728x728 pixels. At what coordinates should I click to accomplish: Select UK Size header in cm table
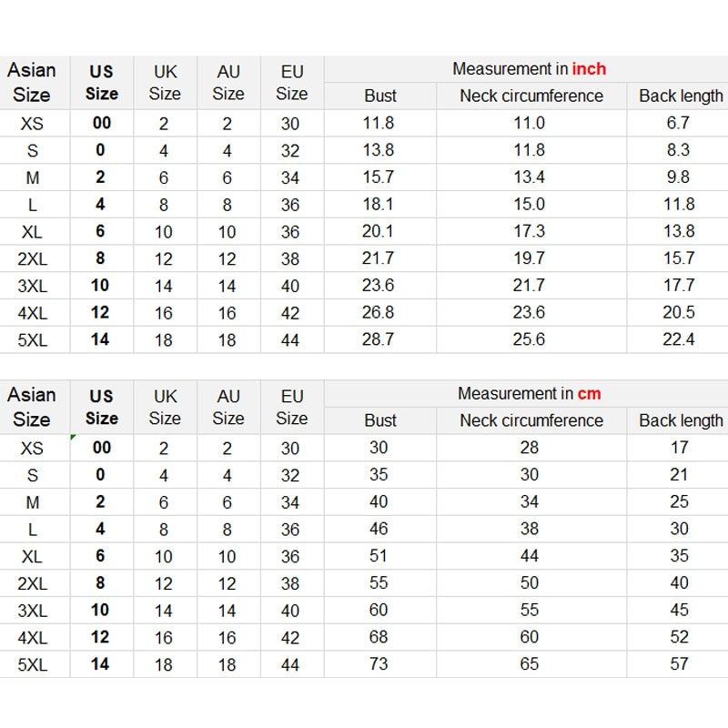click(165, 407)
